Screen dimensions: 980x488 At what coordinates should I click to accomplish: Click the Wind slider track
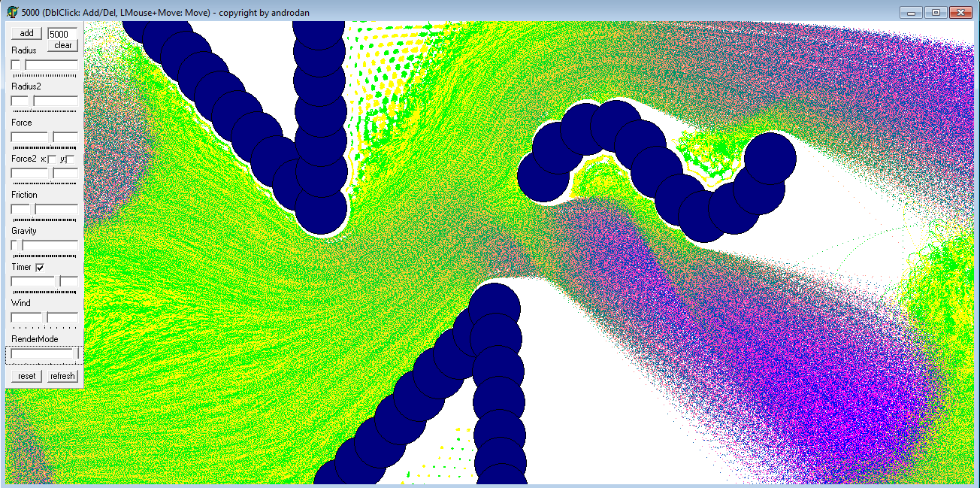(x=44, y=318)
